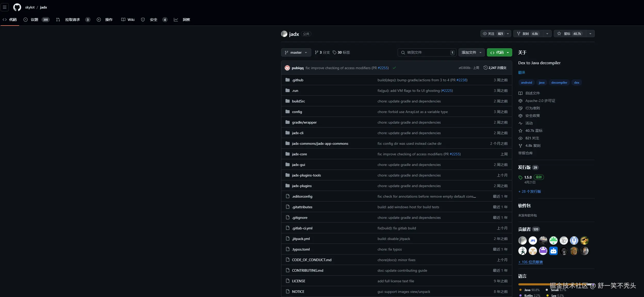Open the .github folder
Screen dimensions: 644x297
[298, 80]
